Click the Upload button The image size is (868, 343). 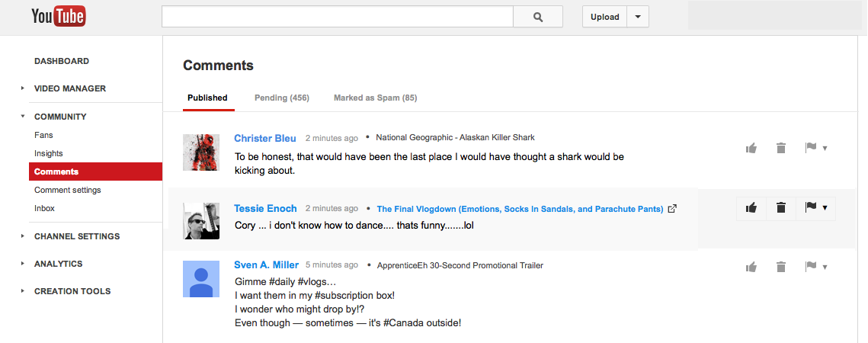tap(604, 17)
